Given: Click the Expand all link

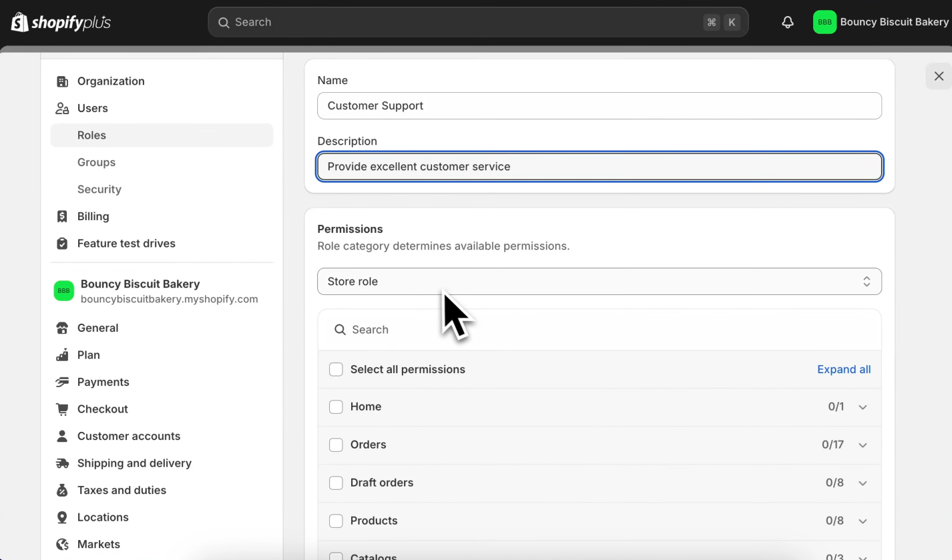Looking at the screenshot, I should [x=844, y=369].
